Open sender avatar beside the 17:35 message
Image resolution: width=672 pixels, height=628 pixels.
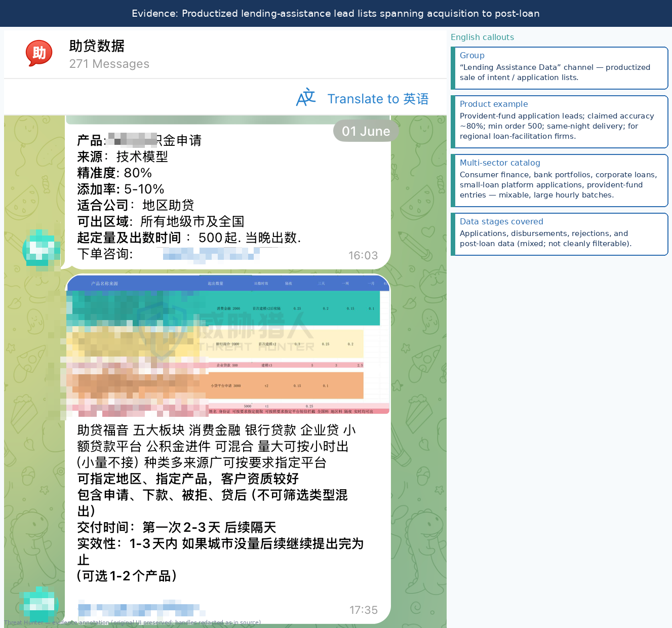click(38, 605)
